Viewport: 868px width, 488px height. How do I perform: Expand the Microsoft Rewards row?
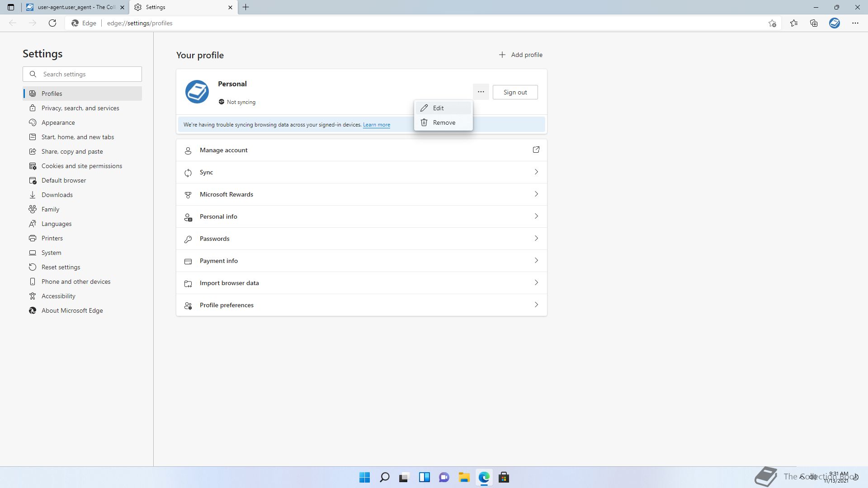362,194
